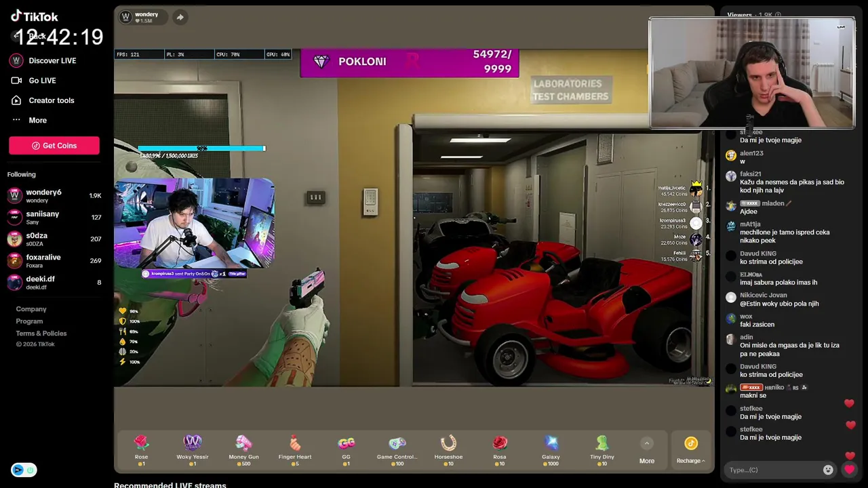This screenshot has width=868, height=488.
Task: Click the POKLONI gift goal banner
Action: point(410,62)
